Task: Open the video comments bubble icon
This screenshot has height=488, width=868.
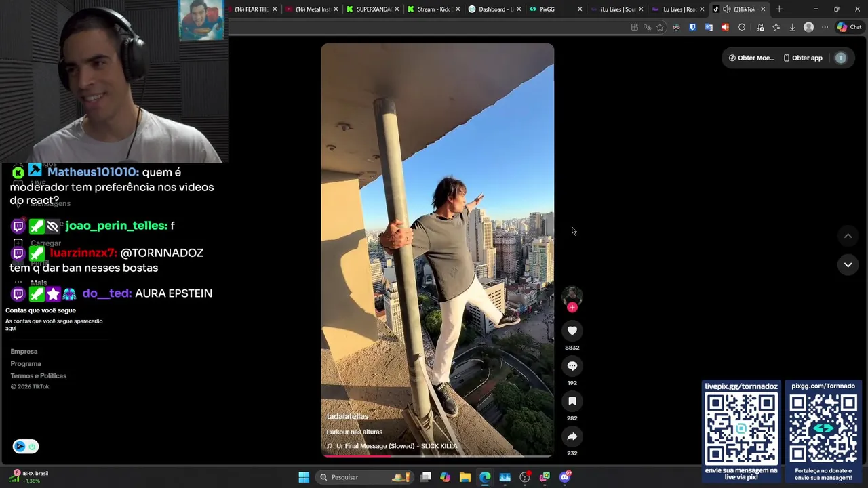Action: click(572, 366)
